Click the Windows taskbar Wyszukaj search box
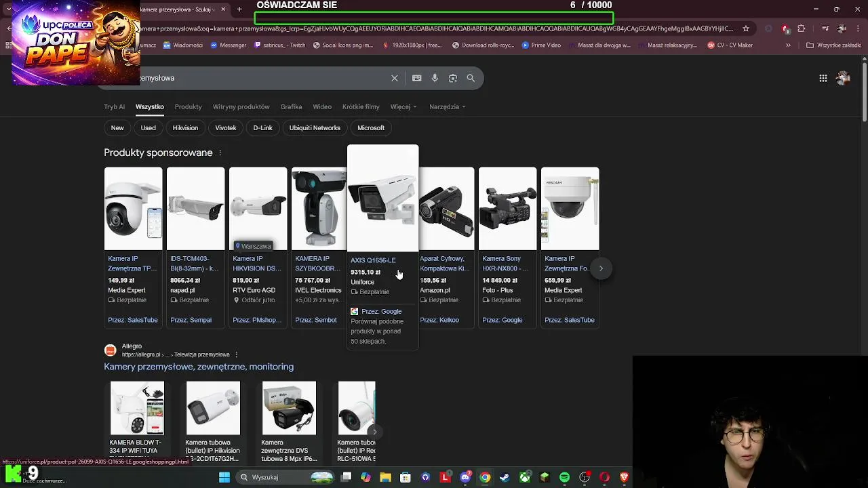 tap(285, 477)
